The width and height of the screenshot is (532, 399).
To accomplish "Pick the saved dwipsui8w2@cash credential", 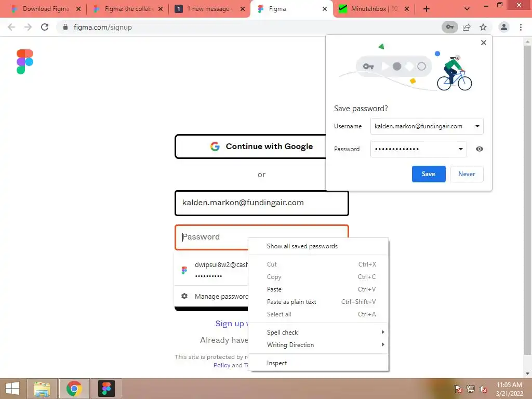I will coord(211,270).
